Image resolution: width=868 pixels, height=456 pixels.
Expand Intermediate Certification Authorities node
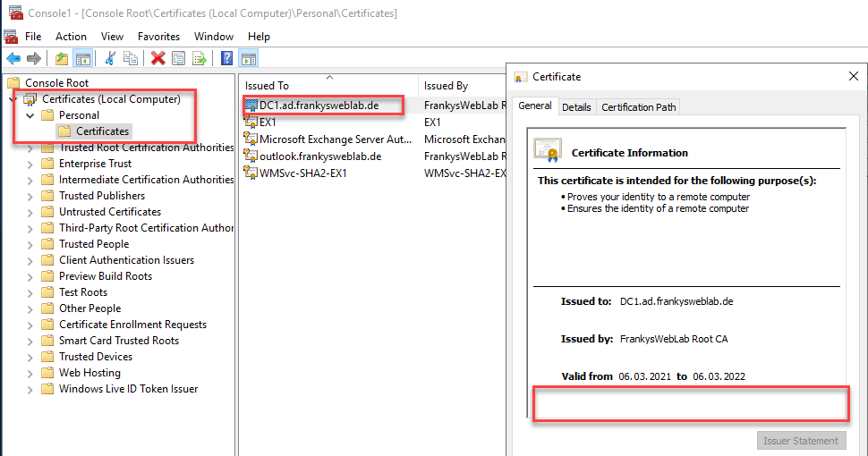pyautogui.click(x=30, y=181)
